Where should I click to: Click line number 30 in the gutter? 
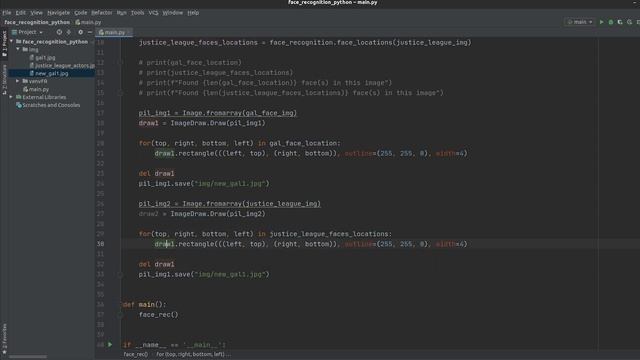tap(100, 244)
